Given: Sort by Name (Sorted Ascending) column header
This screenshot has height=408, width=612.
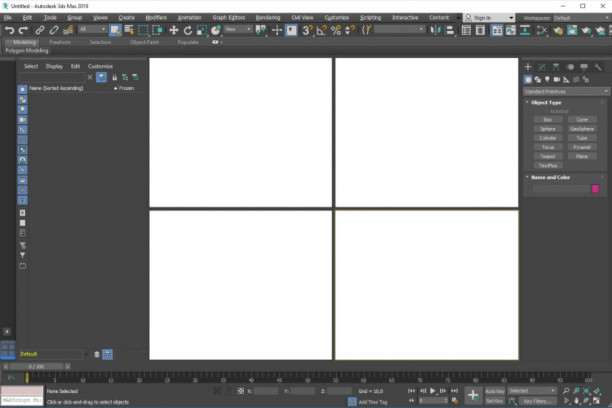Looking at the screenshot, I should tap(56, 88).
